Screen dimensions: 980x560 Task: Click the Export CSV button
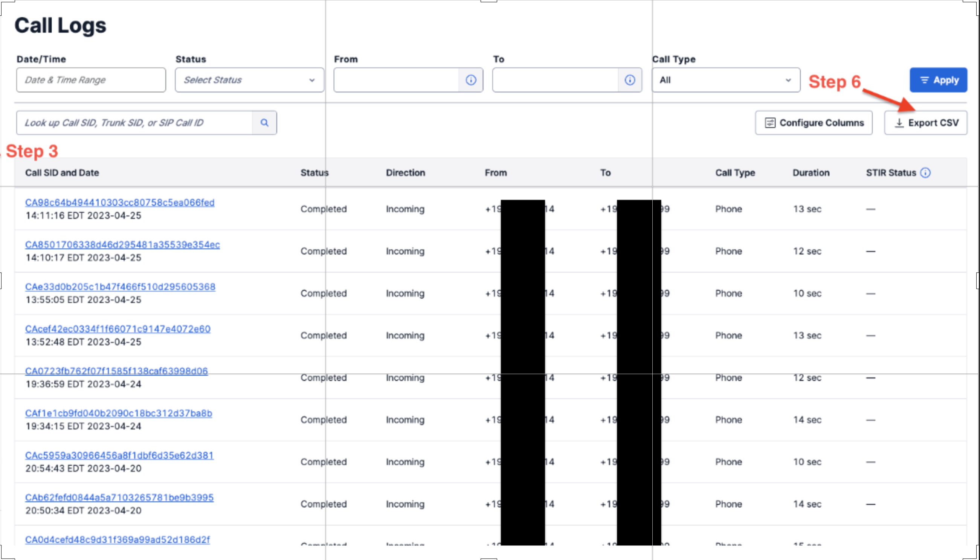926,123
